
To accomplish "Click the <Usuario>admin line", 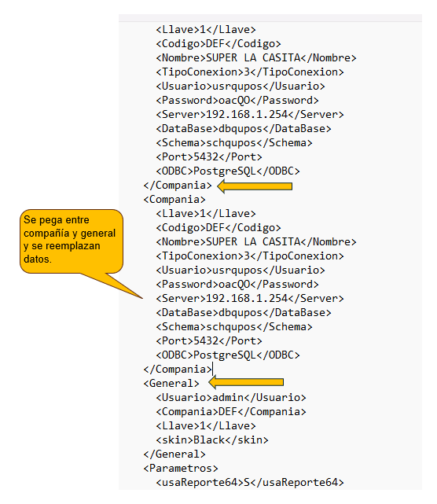I will (231, 397).
